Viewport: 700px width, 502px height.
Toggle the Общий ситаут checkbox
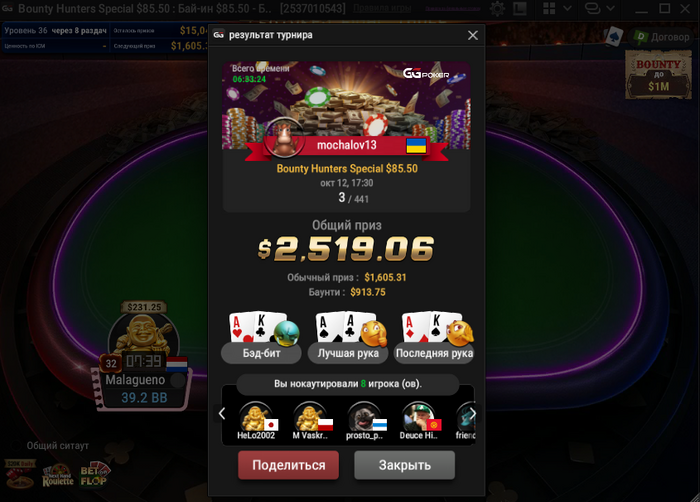[x=15, y=445]
